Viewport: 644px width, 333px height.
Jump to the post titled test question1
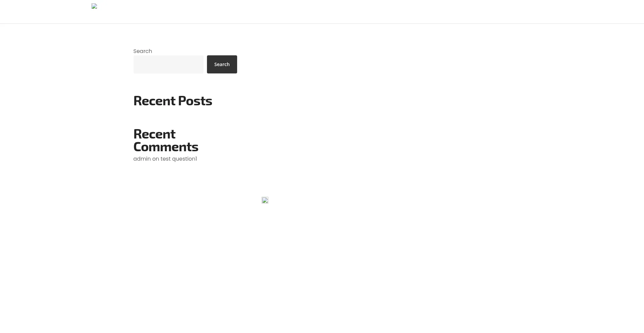click(179, 159)
